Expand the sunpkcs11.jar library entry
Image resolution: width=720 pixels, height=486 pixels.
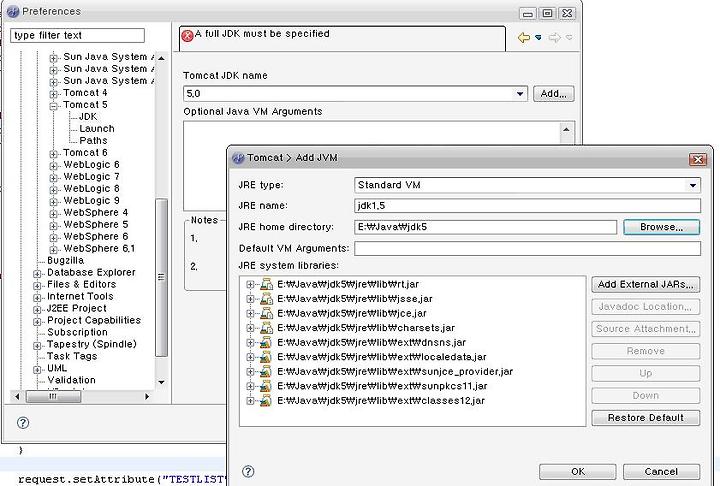pyautogui.click(x=250, y=386)
